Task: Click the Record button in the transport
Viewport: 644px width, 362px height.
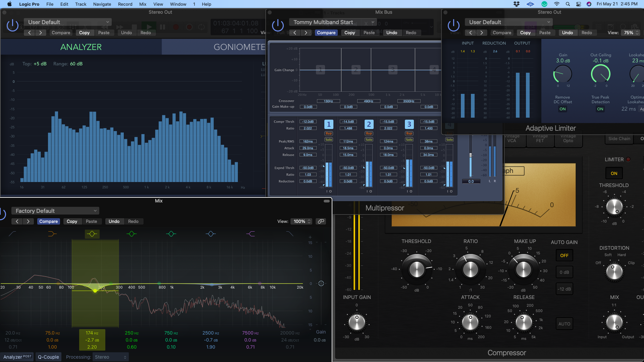Action: (x=176, y=27)
